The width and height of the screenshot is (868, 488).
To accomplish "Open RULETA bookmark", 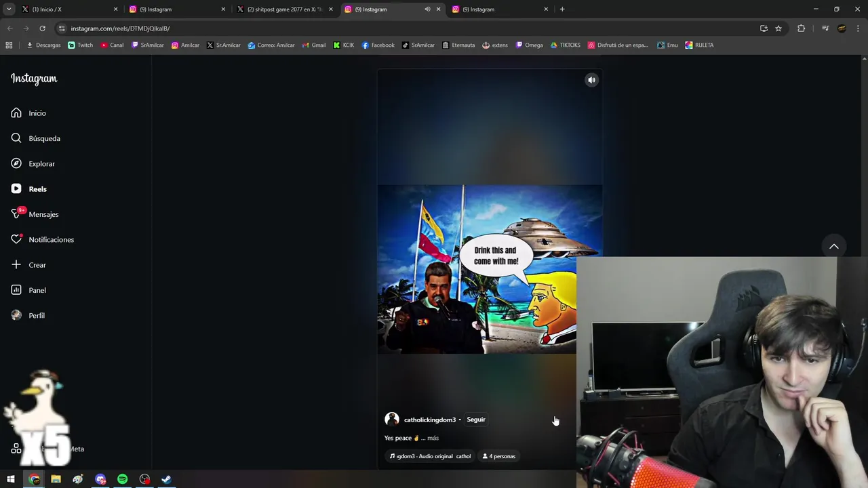I will 699,45.
